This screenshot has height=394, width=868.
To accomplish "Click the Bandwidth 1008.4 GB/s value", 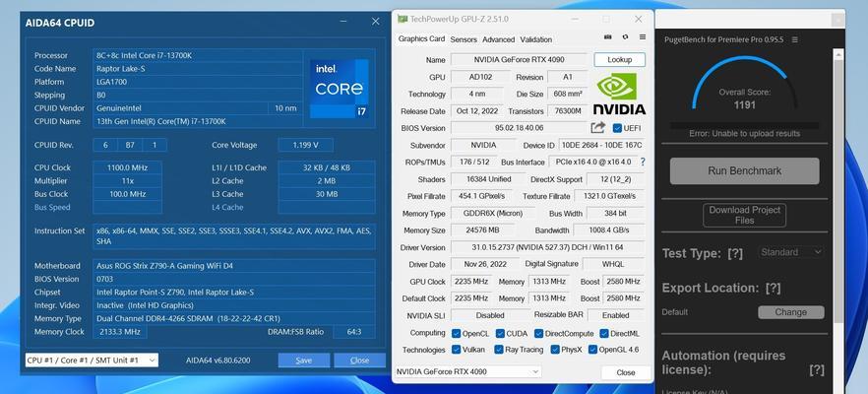I will click(x=609, y=230).
